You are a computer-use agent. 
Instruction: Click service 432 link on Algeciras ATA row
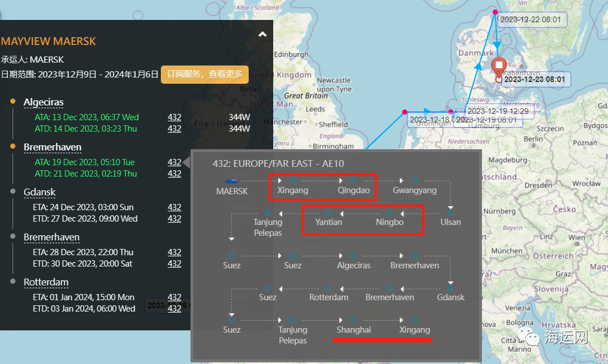[175, 117]
